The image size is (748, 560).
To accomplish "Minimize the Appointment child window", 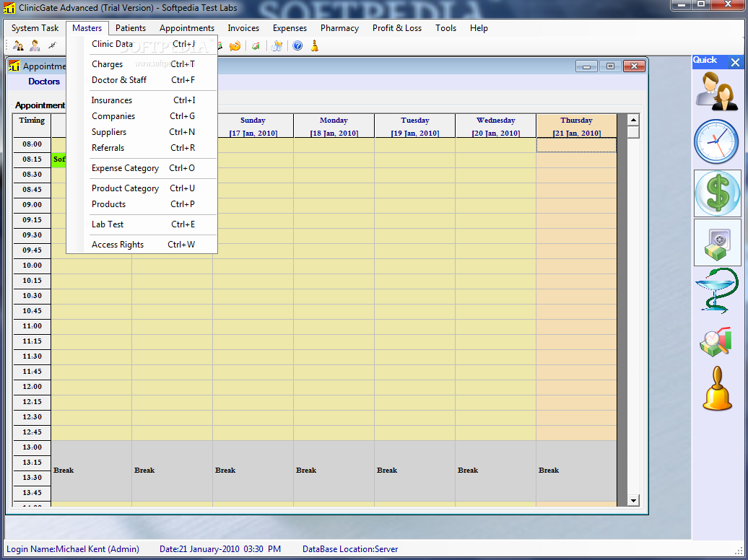I will [586, 66].
